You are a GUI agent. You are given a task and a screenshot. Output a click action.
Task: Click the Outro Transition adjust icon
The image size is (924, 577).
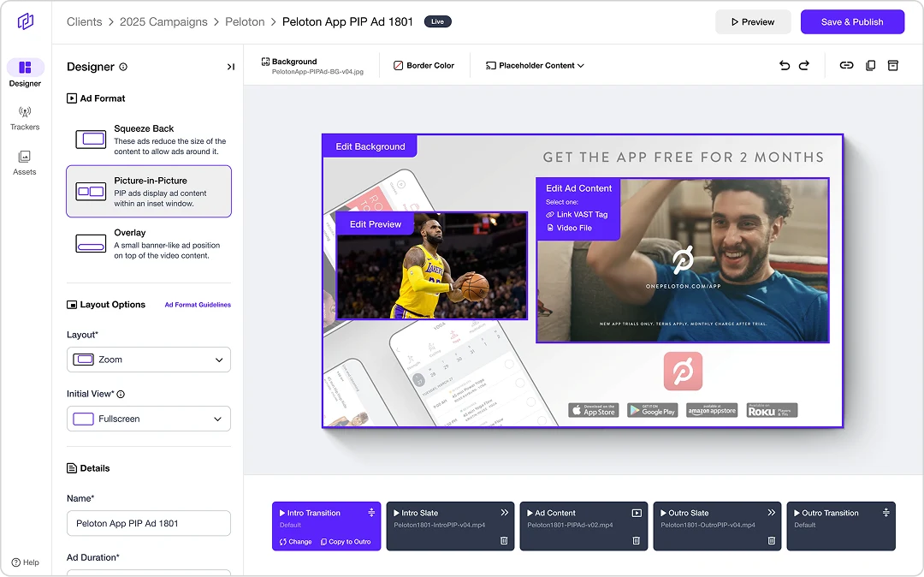pyautogui.click(x=885, y=512)
